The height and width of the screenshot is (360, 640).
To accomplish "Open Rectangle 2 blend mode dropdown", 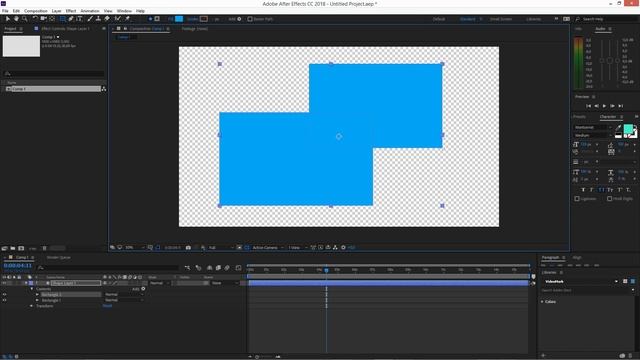I will [124, 294].
